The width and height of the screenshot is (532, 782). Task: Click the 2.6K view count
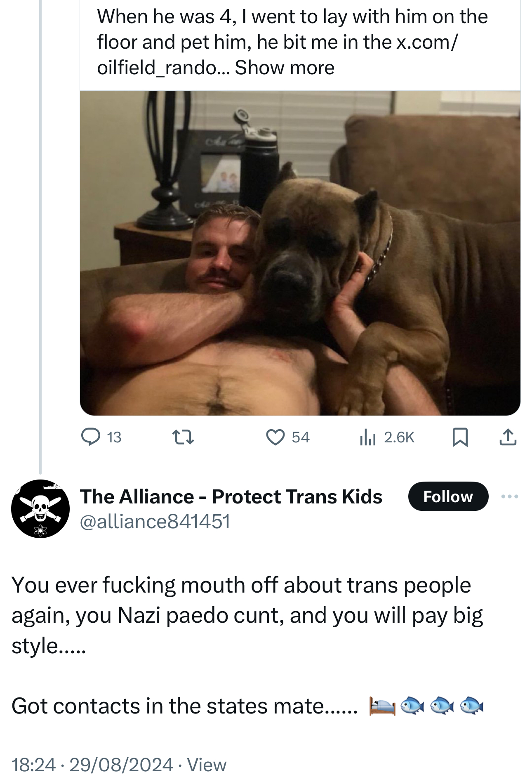pos(399,437)
